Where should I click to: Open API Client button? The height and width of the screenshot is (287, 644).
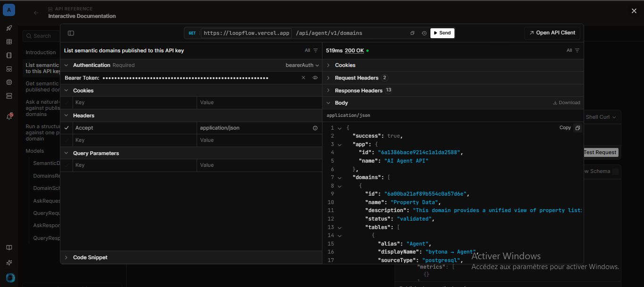tap(552, 33)
